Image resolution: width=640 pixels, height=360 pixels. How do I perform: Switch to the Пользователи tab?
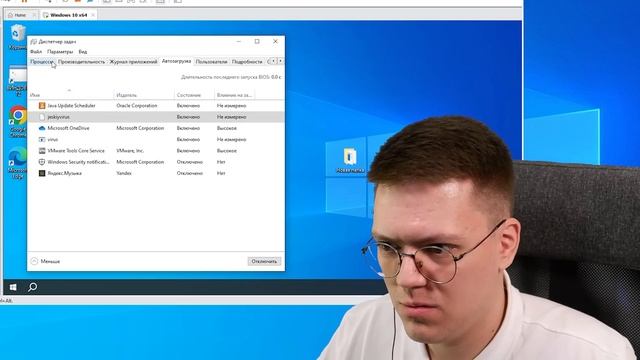tap(211, 62)
